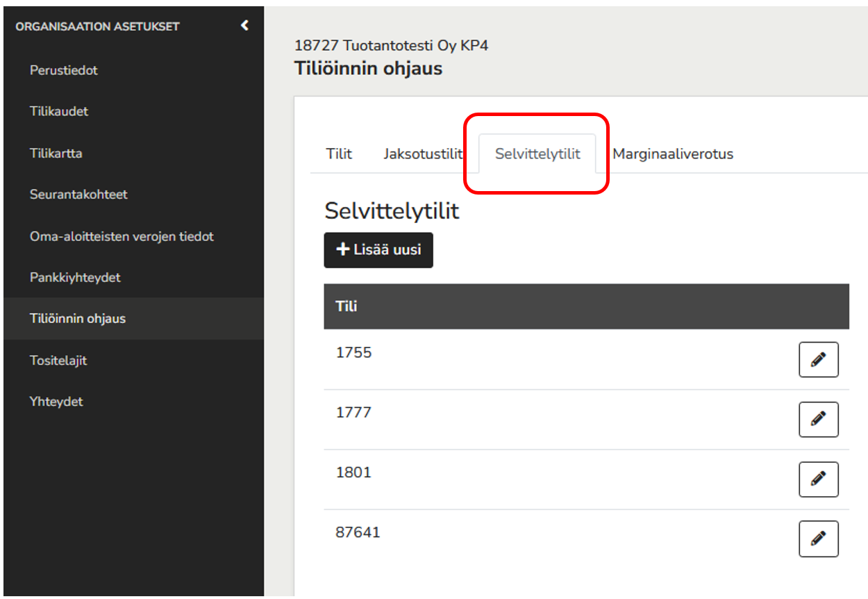This screenshot has width=868, height=599.
Task: Click the Organisaation asetukset header text
Action: pyautogui.click(x=98, y=26)
